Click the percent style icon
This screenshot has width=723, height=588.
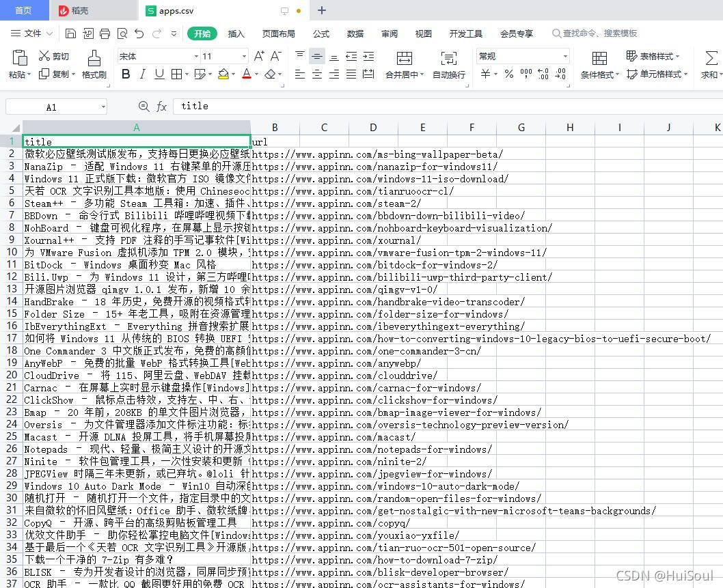pyautogui.click(x=508, y=74)
